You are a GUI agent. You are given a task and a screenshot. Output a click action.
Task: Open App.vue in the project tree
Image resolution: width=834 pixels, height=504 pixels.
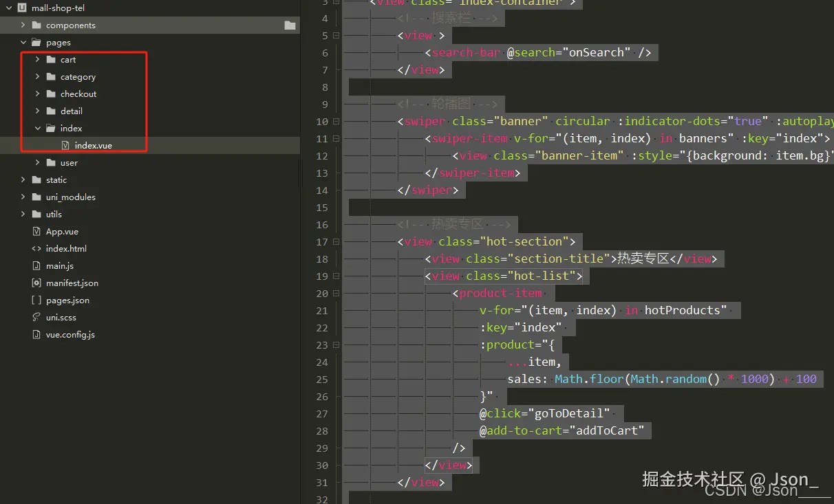pyautogui.click(x=62, y=232)
